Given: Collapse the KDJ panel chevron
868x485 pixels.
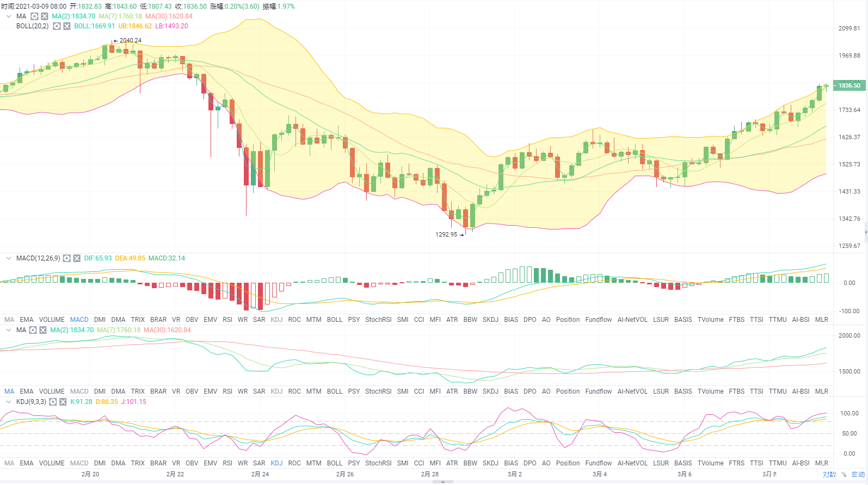Looking at the screenshot, I should point(9,402).
